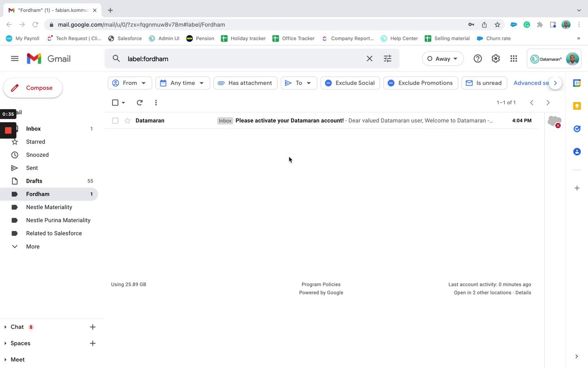
Task: Click in the label:fordham search field
Action: click(x=243, y=58)
